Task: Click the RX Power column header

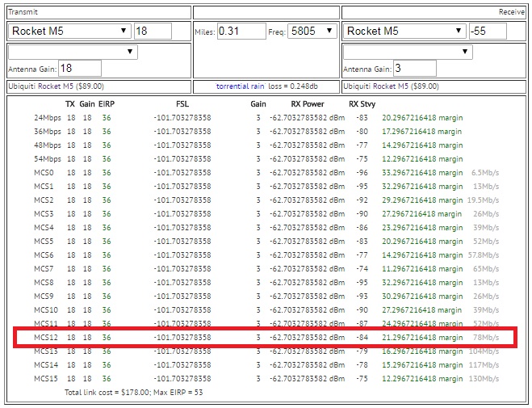Action: 308,104
